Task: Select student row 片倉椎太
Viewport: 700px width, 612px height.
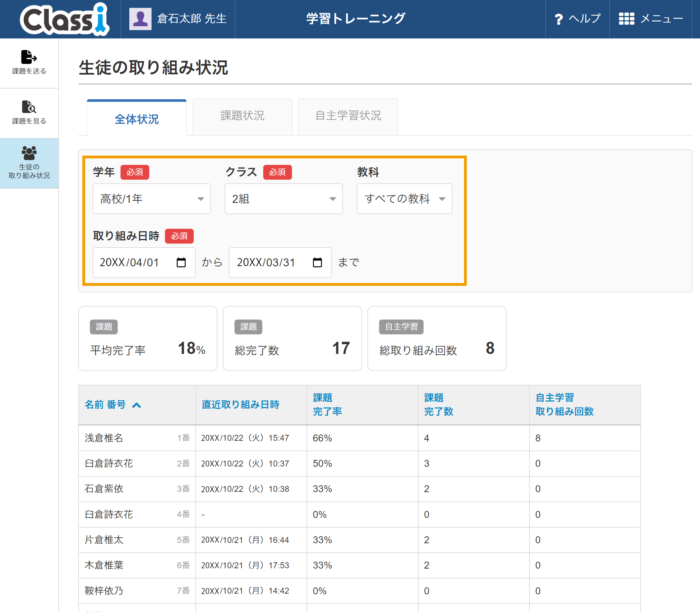Action: (359, 540)
